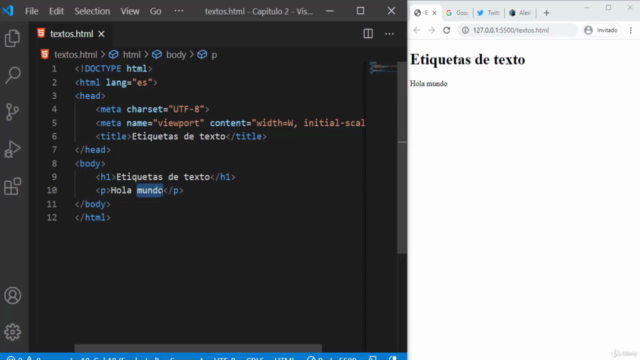Close the active browser tab
640x360 pixels.
pyautogui.click(x=434, y=13)
